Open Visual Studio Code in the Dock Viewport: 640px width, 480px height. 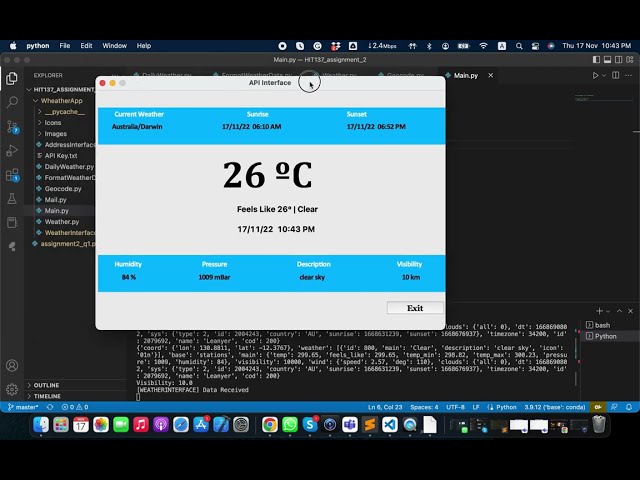390,424
